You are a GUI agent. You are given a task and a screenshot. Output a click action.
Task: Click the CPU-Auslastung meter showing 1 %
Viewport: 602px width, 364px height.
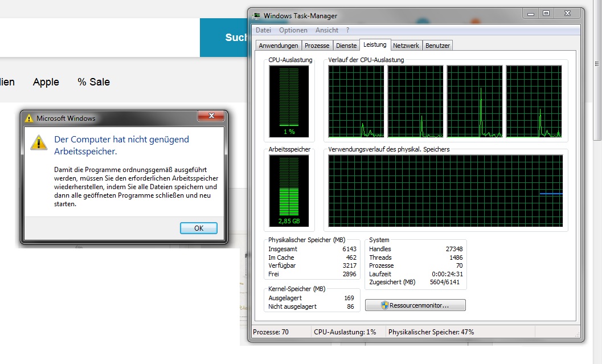[x=289, y=101]
